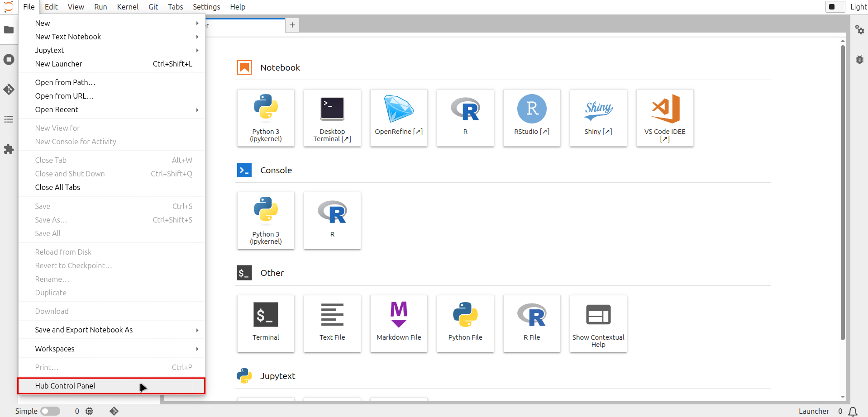Click the terminals count 0 in status bar
This screenshot has height=417, width=868.
click(x=77, y=411)
